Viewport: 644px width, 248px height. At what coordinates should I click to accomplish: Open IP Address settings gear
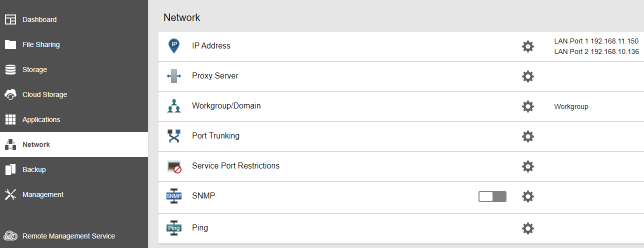tap(527, 46)
